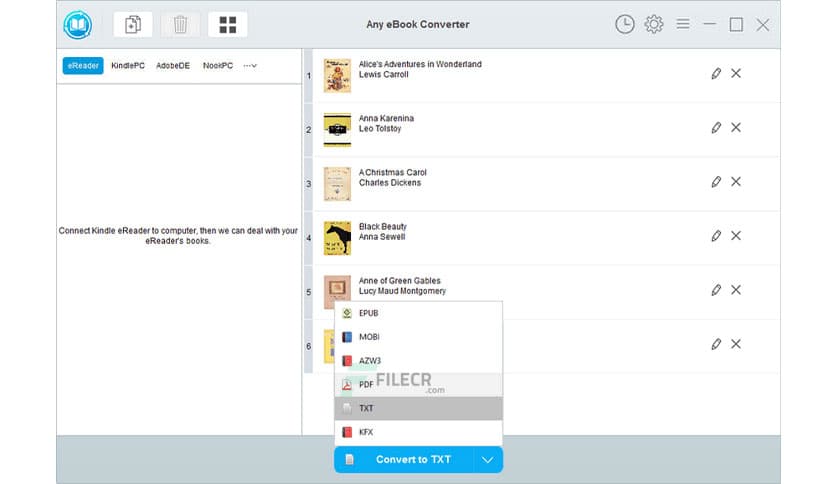
Task: Choose AZW3 output format
Action: (x=419, y=361)
